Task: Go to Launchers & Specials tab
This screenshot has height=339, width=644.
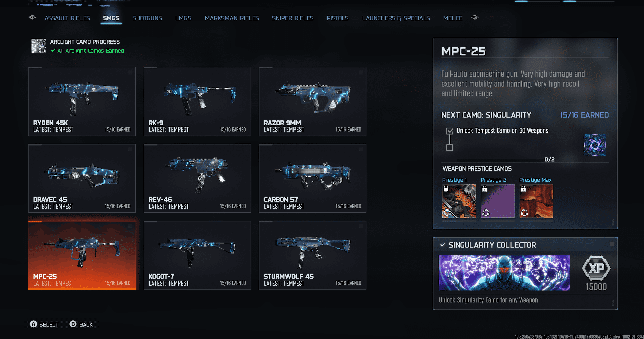Action: point(396,18)
